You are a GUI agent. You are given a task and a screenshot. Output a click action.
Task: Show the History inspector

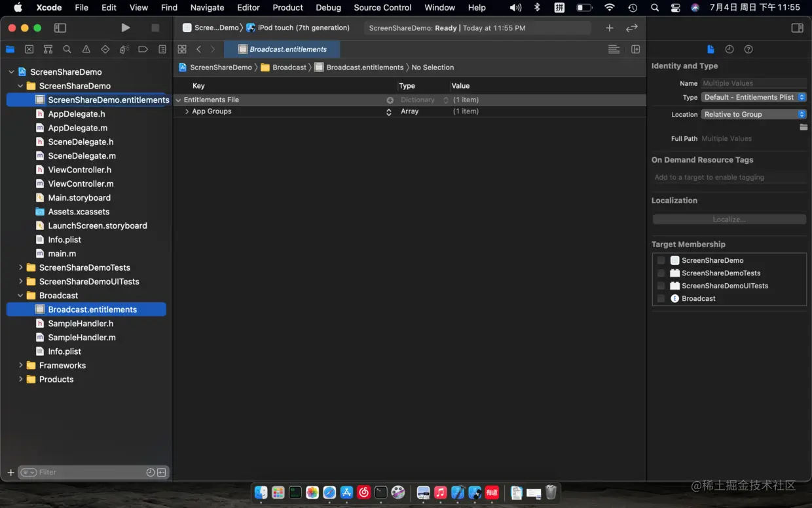click(729, 49)
